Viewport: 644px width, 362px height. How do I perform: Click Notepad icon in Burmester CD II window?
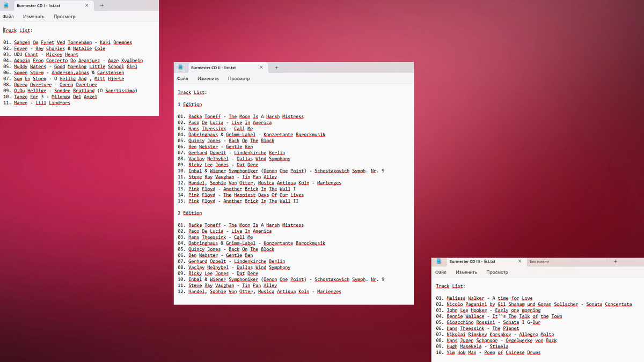(181, 68)
